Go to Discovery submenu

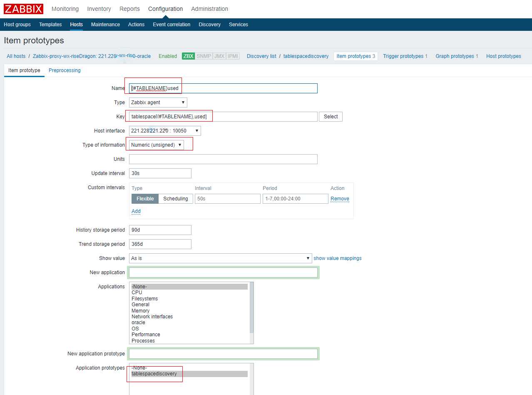pos(209,25)
